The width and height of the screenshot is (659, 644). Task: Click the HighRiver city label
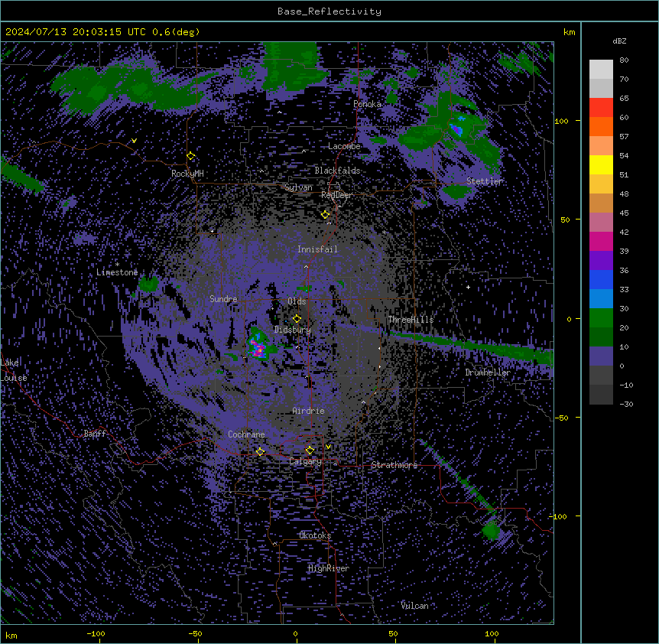click(x=329, y=568)
